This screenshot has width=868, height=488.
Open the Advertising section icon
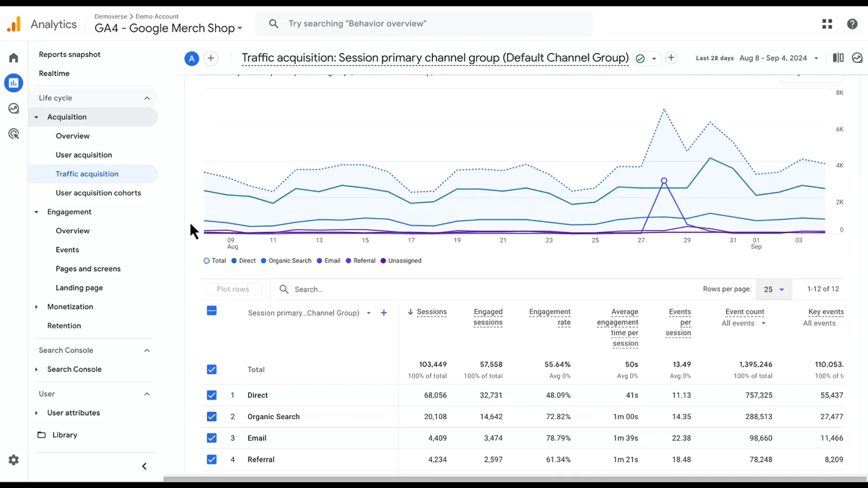tap(14, 134)
